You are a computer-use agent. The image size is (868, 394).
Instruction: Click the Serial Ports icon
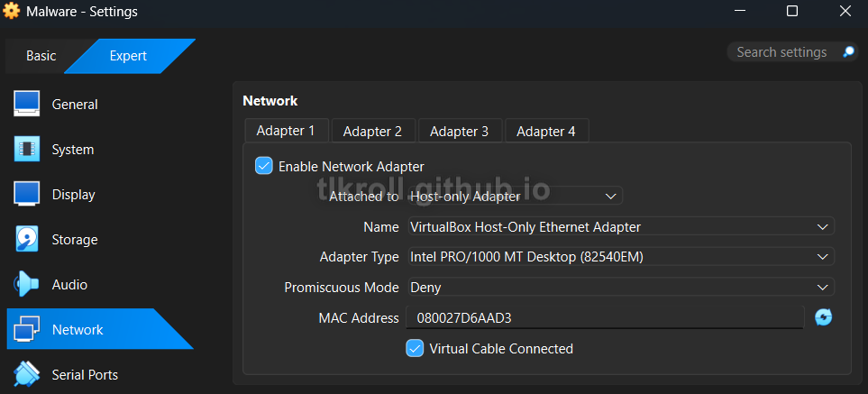(x=27, y=373)
